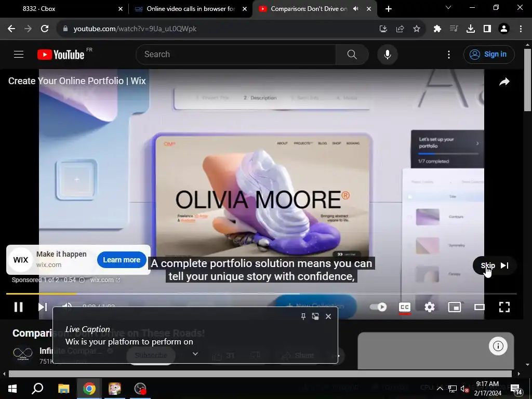Viewport: 532px width, 399px height.
Task: Open video player settings gear
Action: tap(429, 307)
